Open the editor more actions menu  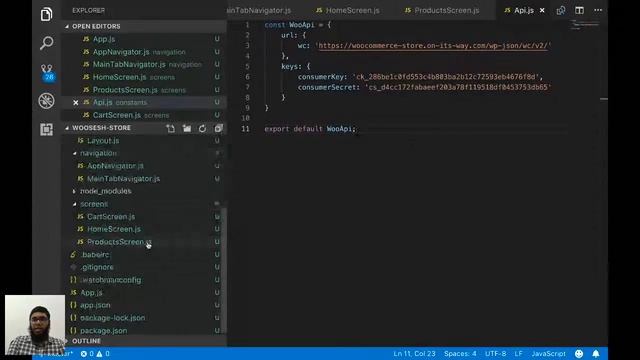598,10
